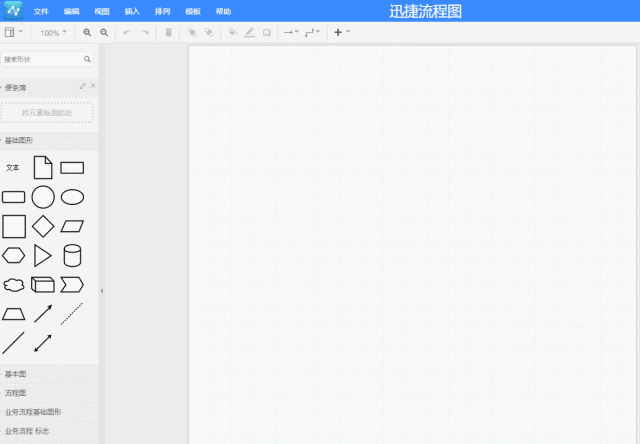Click the zoom out magnifier icon
640x444 pixels.
click(104, 32)
